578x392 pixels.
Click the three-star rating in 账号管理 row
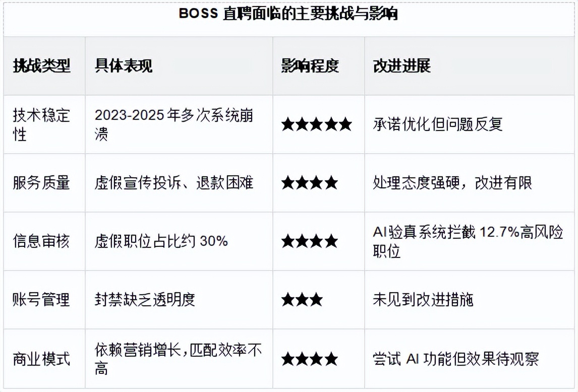click(302, 299)
